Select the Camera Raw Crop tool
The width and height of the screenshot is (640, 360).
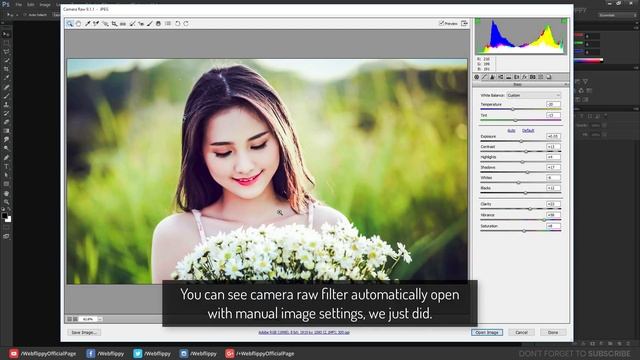tap(114, 24)
